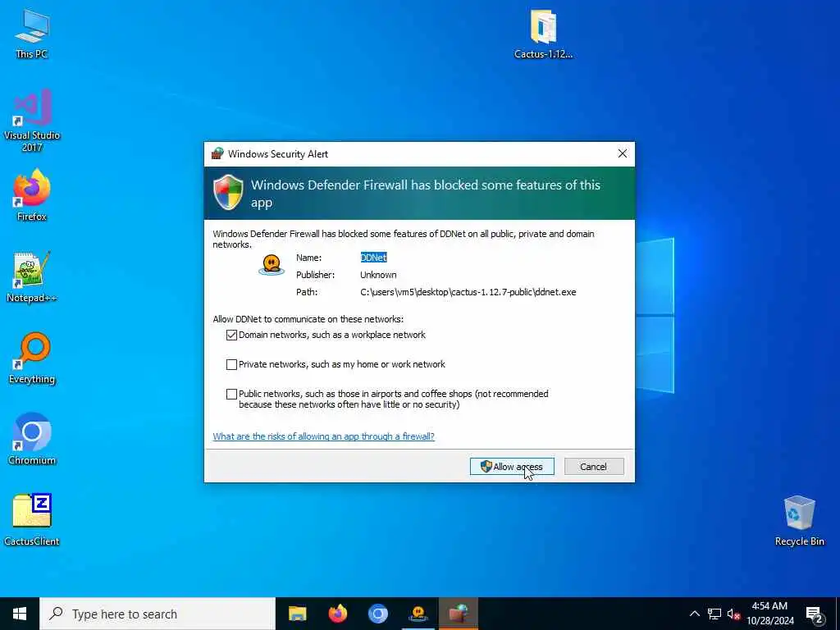
Task: Click the Windows Start button
Action: [20, 614]
